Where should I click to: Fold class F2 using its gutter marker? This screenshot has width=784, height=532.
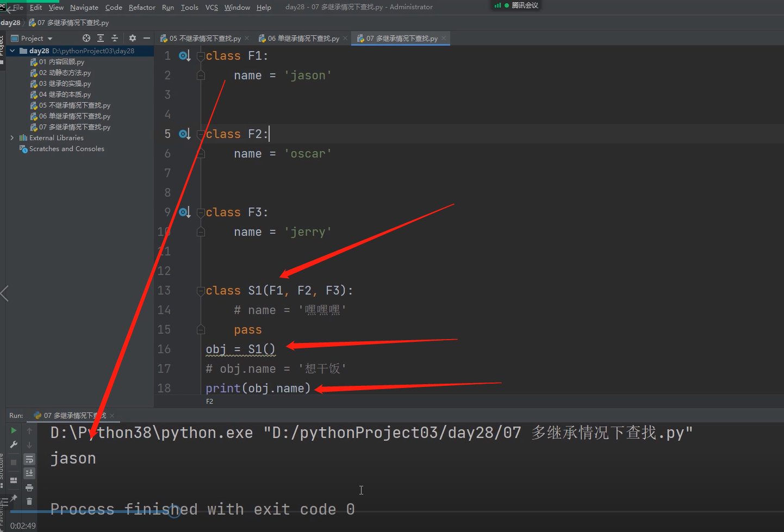coord(201,134)
